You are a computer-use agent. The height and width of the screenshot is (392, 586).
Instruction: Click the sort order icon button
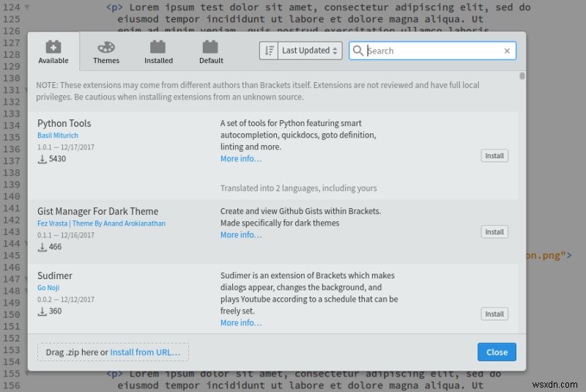268,51
